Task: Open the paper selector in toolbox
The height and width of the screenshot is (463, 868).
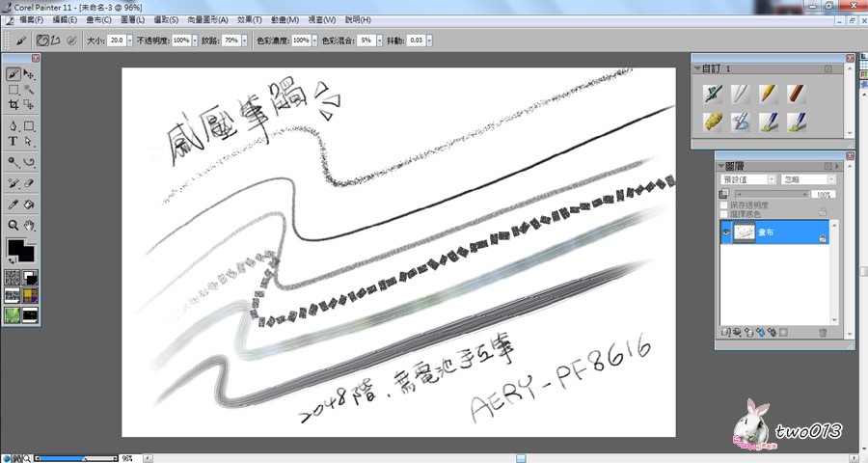Action: coord(13,278)
